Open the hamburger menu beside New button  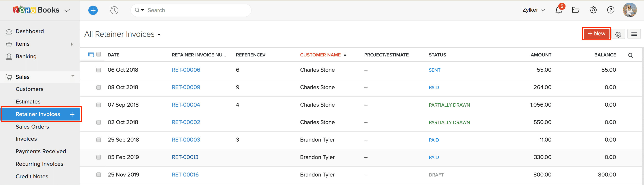pos(634,34)
